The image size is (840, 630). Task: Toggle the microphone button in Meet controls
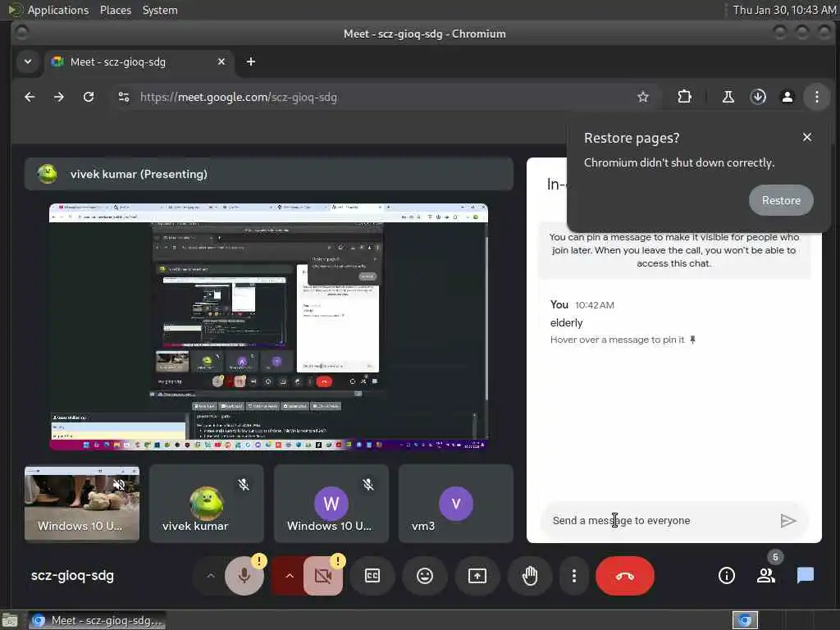point(244,576)
